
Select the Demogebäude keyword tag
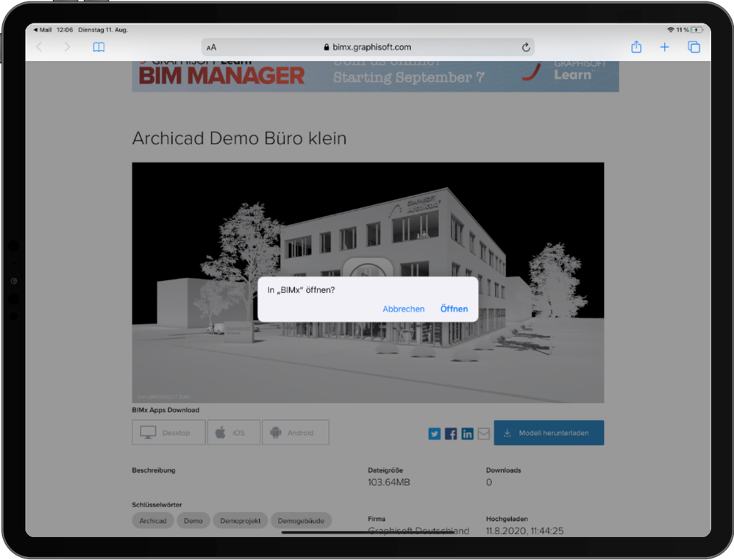tap(301, 521)
